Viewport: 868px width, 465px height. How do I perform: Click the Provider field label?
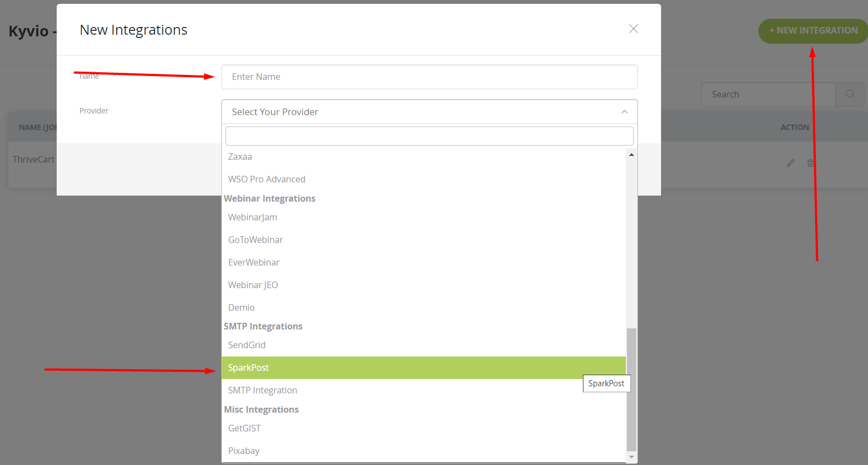click(x=94, y=111)
